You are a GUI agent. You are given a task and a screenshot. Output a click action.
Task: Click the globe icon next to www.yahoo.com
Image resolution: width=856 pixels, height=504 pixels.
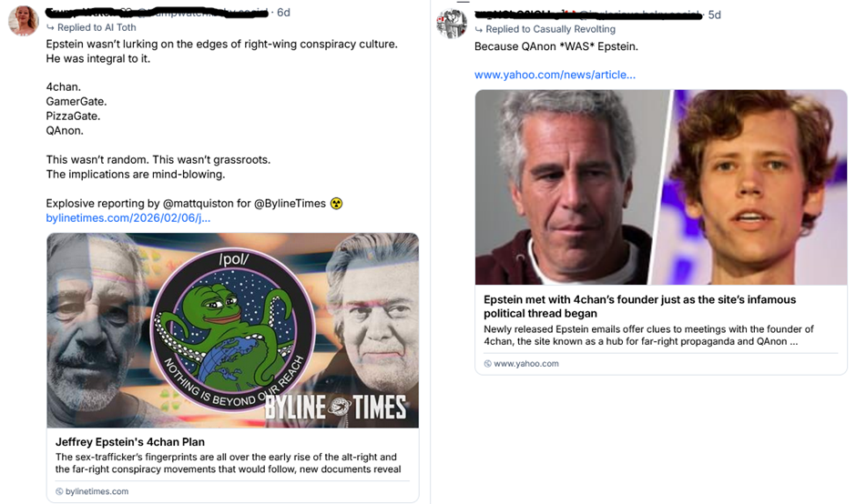pos(488,363)
